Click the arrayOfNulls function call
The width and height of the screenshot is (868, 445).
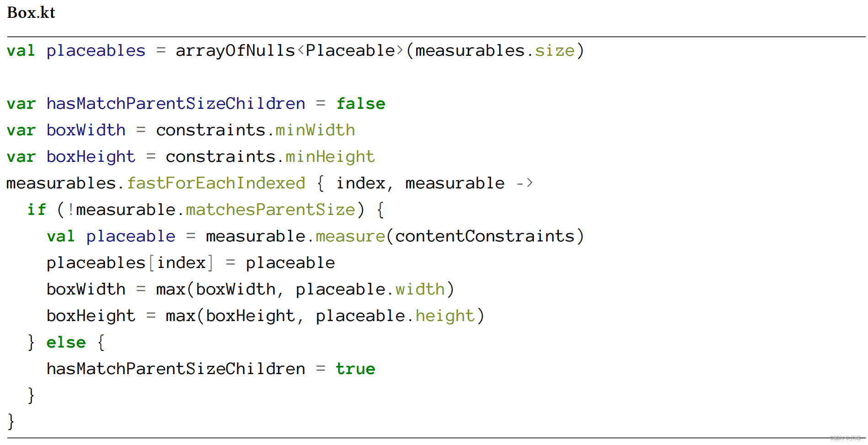[x=235, y=51]
